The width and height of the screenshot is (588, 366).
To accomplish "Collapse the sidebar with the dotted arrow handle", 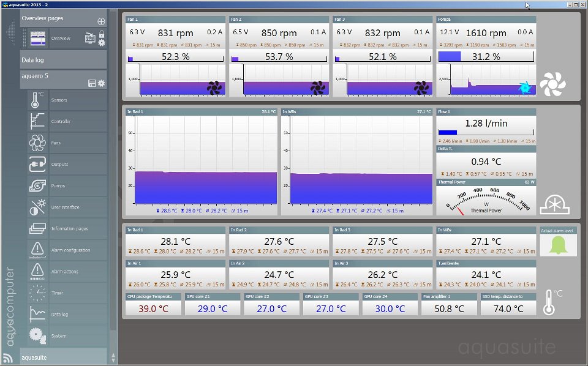I will pyautogui.click(x=10, y=33).
